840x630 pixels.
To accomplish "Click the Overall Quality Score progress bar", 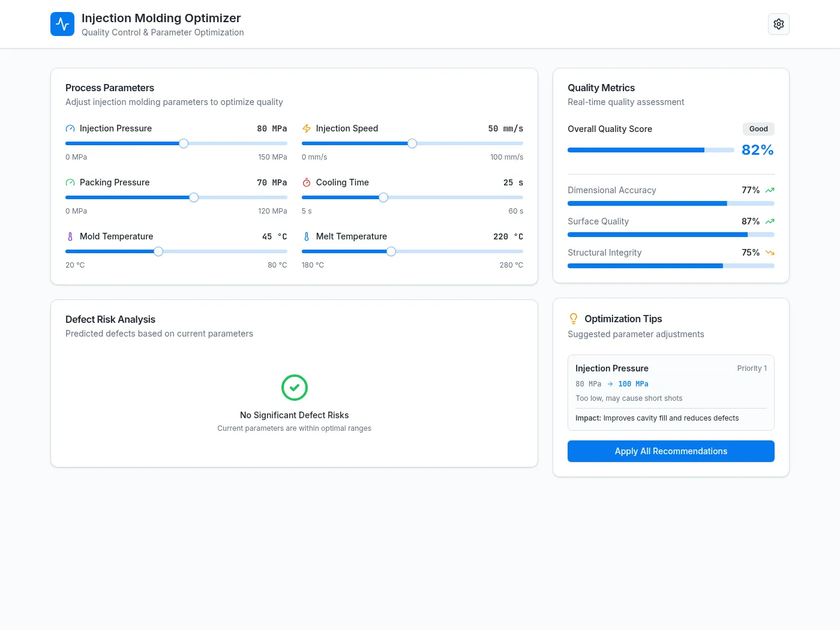I will click(651, 150).
